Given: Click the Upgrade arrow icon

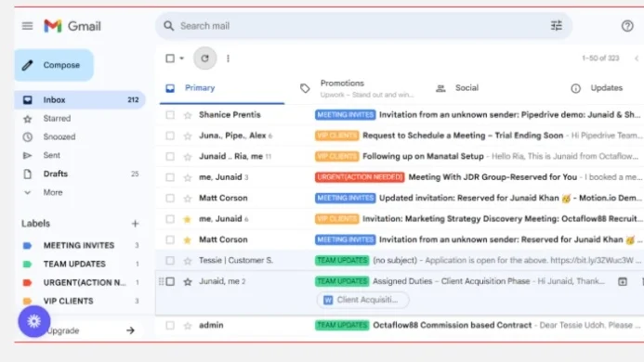Looking at the screenshot, I should [x=130, y=330].
